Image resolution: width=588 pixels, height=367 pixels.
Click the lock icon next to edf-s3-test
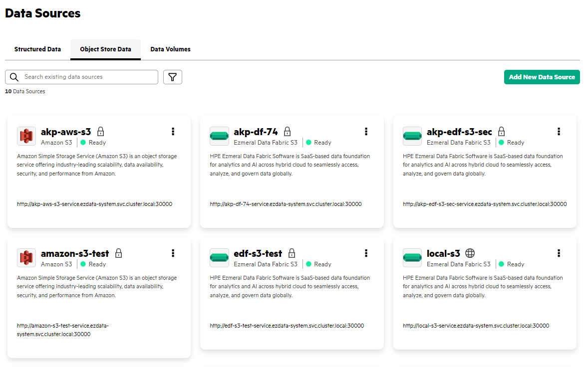click(291, 253)
